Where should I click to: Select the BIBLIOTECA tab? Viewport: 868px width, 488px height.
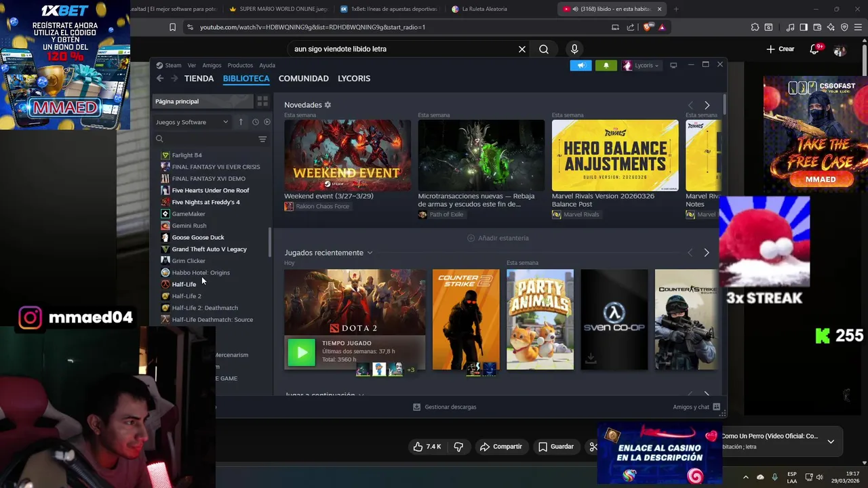pyautogui.click(x=246, y=79)
